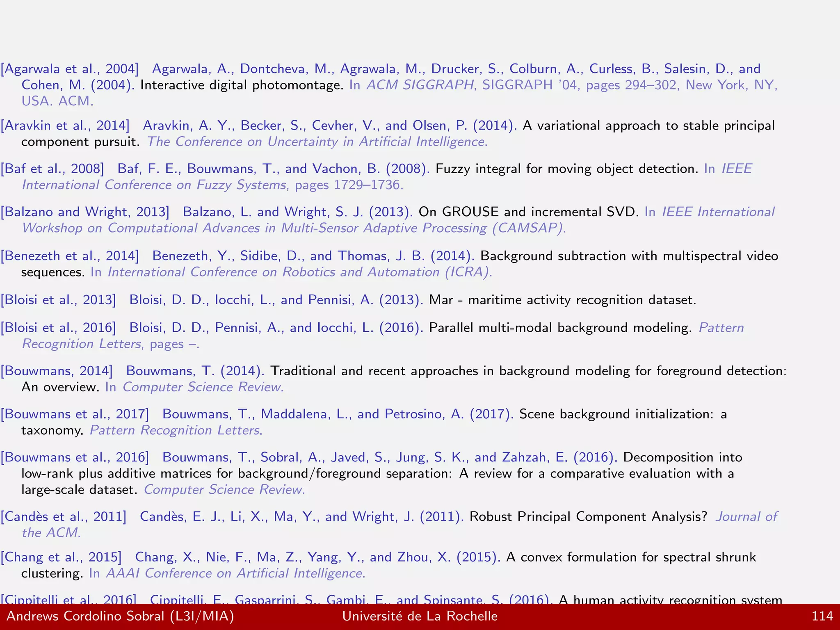Click 'A convex formulation for spectral shrunk' title
Image resolution: width=840 pixels, height=630 pixels.
631,557
